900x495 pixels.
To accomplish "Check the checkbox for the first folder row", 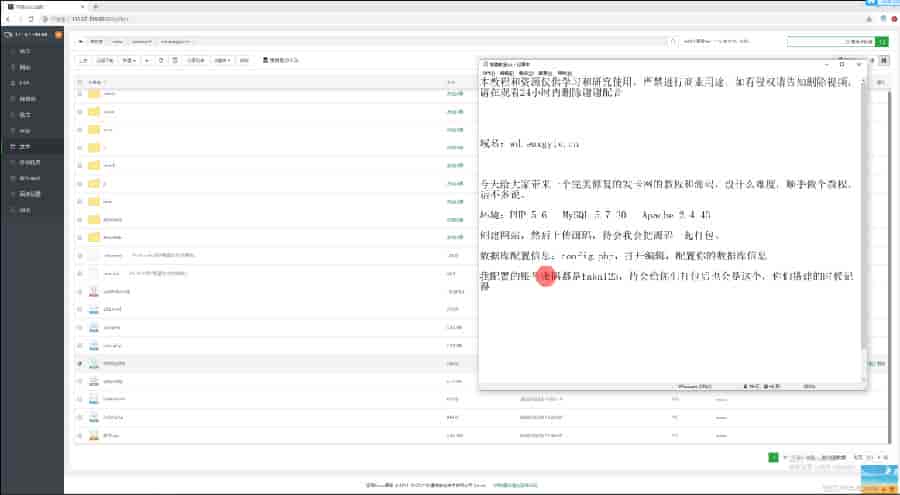I will tap(80, 94).
